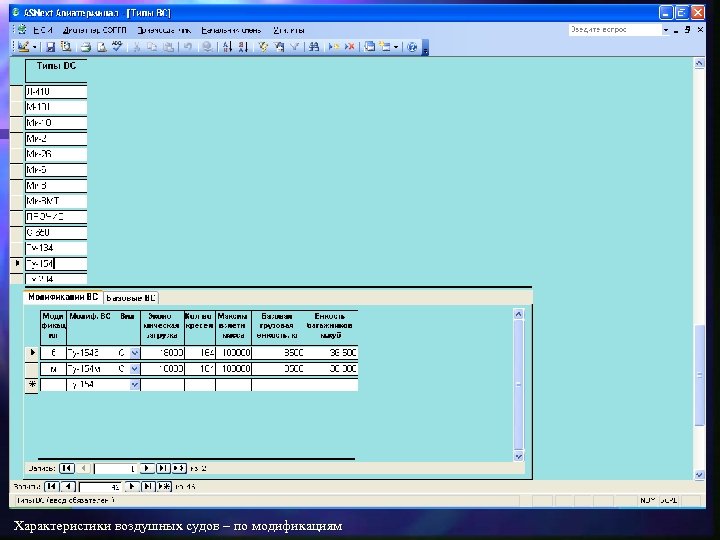The image size is (720, 540).
Task: Click the subform scrollbar up arrow
Action: (518, 314)
